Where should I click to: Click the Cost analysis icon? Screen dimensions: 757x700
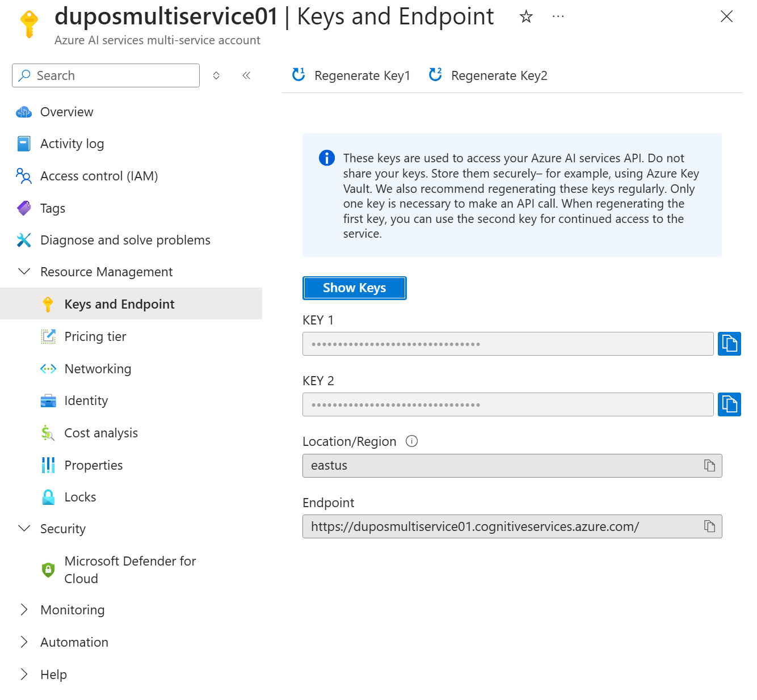click(x=48, y=433)
